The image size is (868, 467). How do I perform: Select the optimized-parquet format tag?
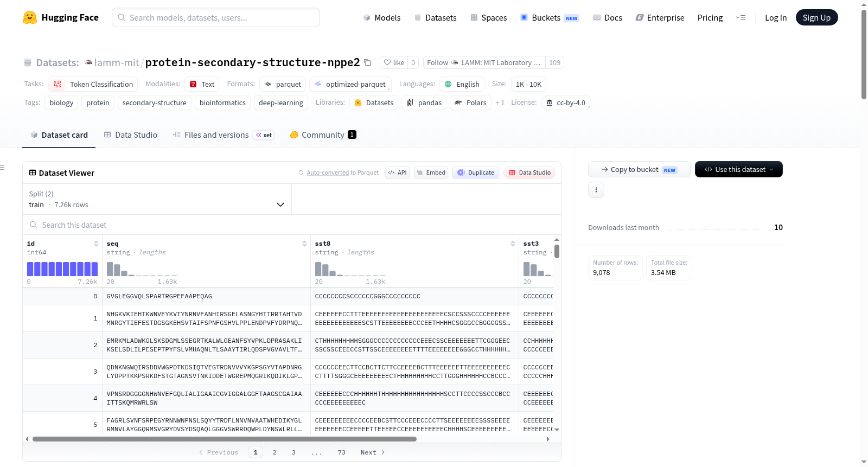(x=350, y=84)
